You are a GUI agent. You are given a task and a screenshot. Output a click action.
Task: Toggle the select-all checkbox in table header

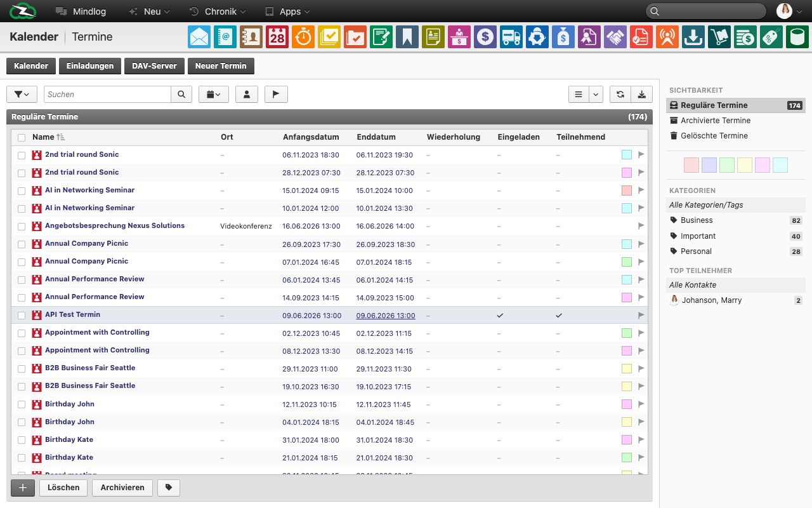coord(22,137)
